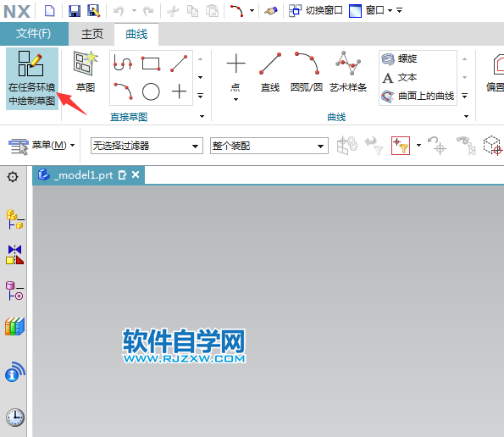Open the 无选择过滤器 filter dropdown
The image size is (504, 437).
coord(147,146)
